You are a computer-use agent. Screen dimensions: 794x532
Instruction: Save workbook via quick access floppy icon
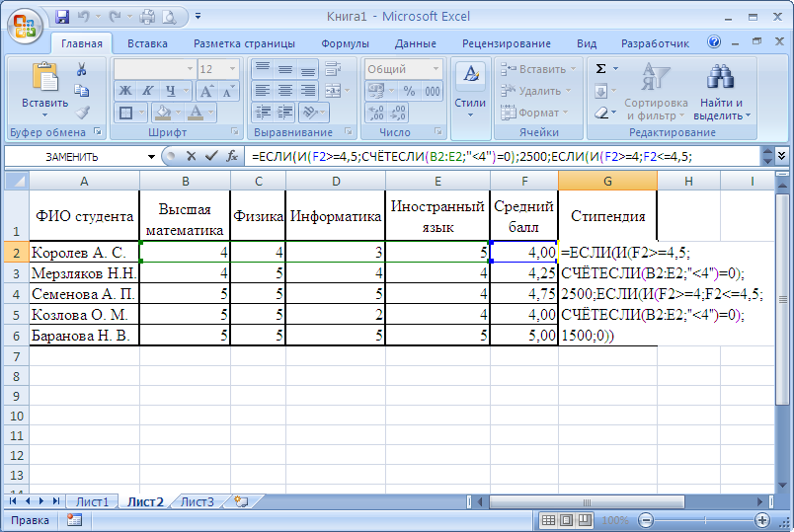62,17
